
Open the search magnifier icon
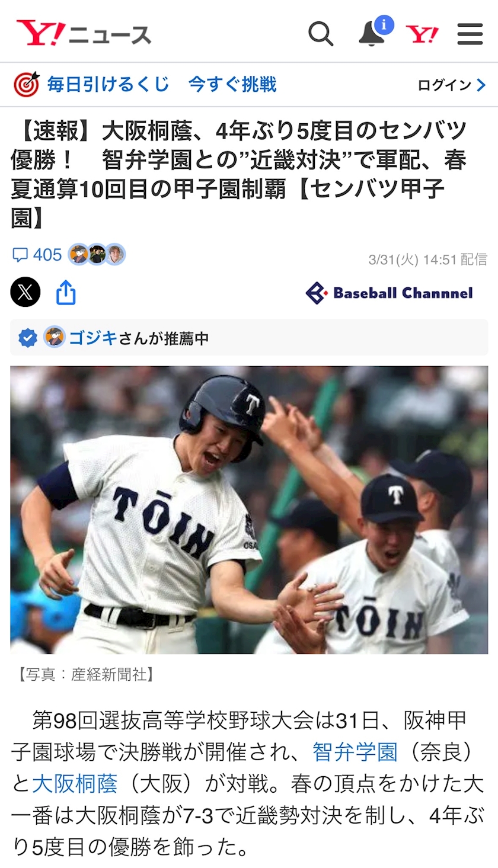[x=321, y=34]
